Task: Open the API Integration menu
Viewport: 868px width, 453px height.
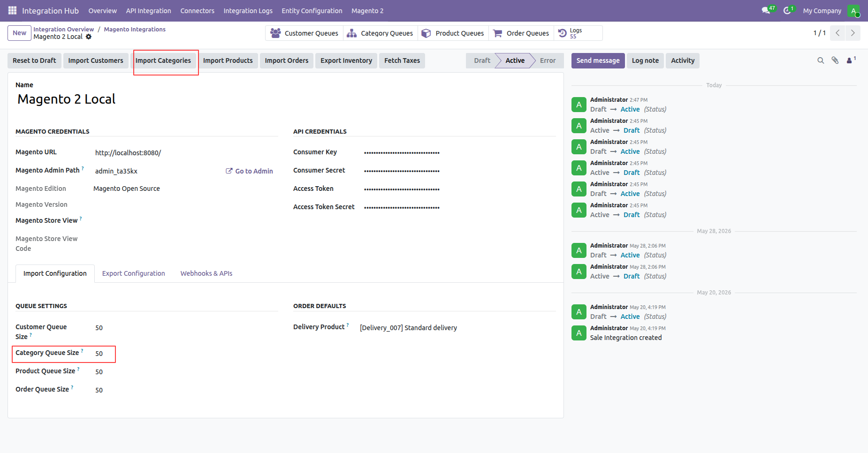Action: (148, 11)
